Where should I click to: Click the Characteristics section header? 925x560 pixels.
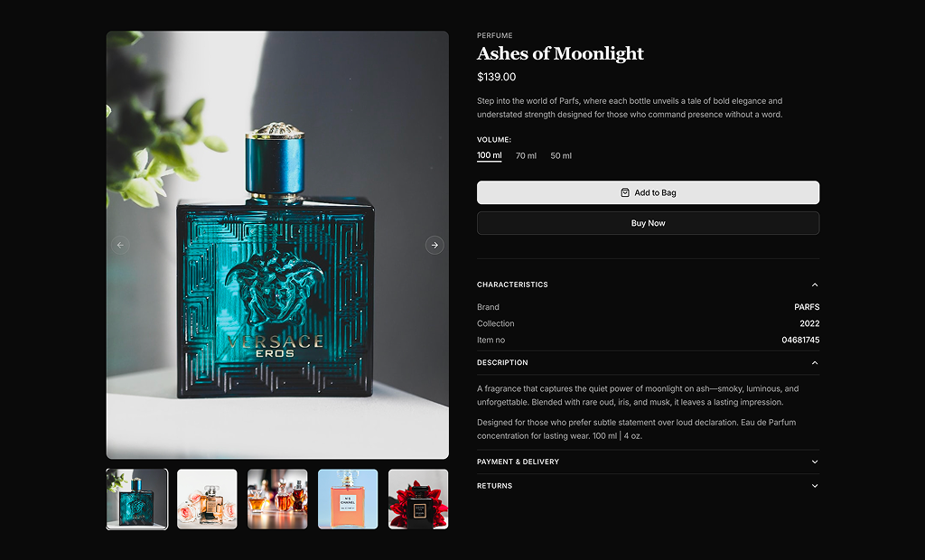(648, 285)
